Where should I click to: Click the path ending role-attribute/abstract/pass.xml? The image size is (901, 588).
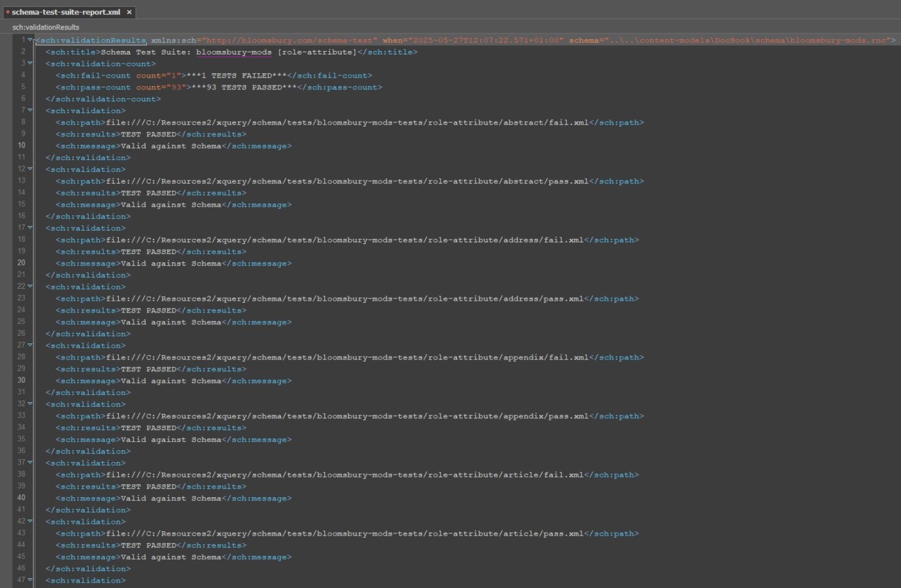point(347,181)
